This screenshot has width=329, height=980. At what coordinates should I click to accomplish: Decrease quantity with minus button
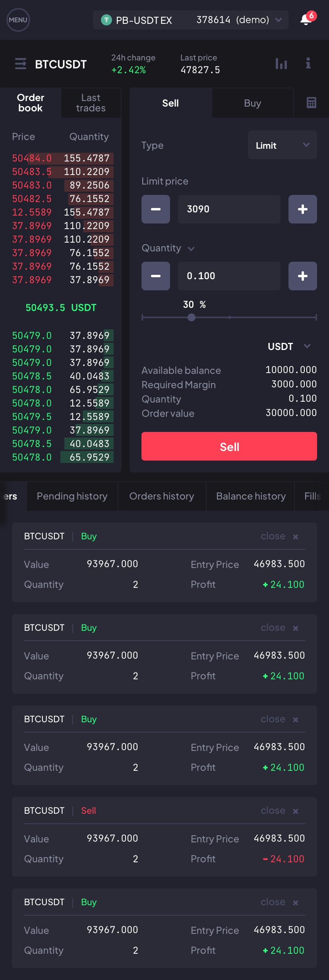coord(156,276)
